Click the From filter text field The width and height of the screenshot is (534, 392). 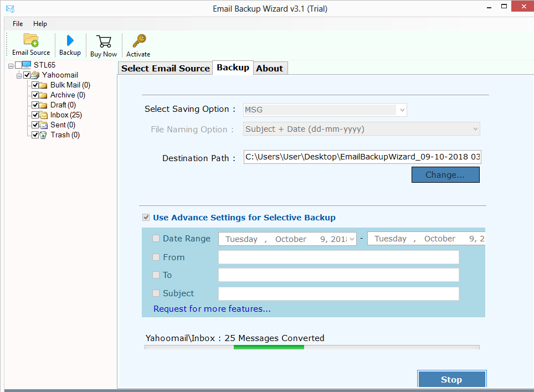point(338,257)
